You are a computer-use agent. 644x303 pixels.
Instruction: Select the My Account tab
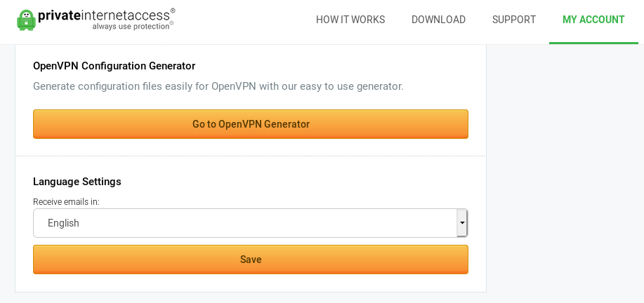[593, 20]
